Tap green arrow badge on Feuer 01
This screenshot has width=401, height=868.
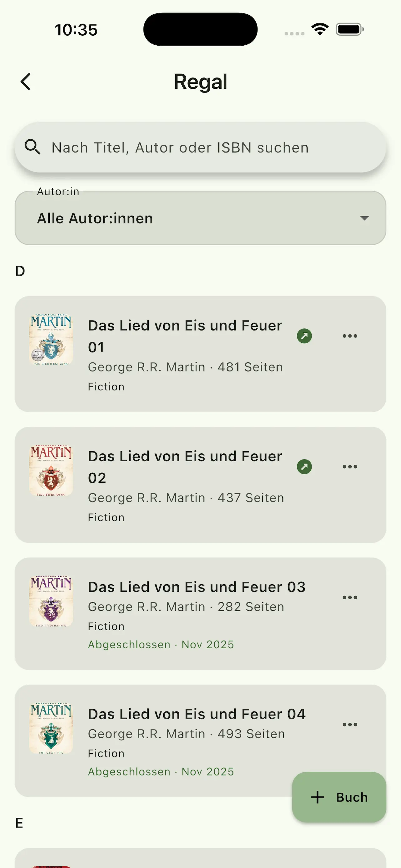pos(304,336)
